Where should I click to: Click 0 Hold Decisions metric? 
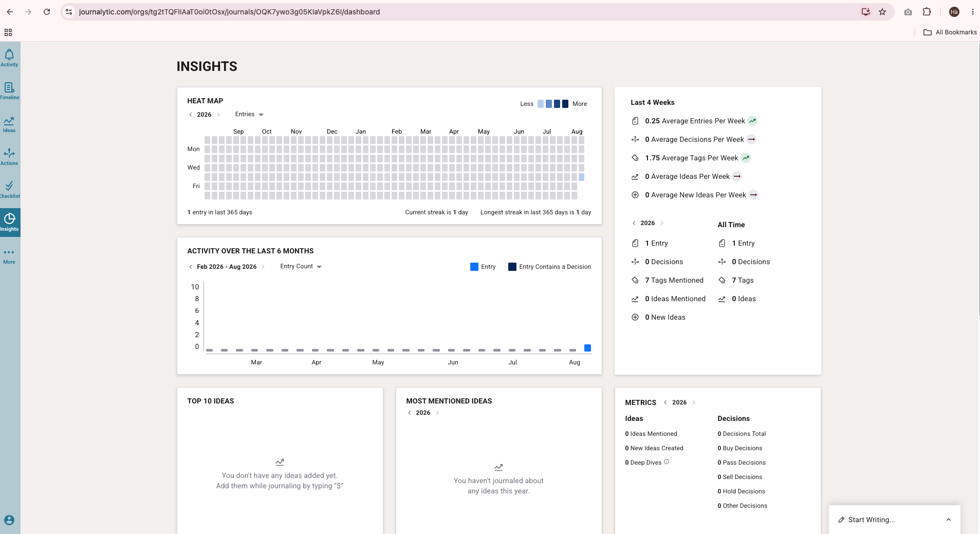click(742, 491)
